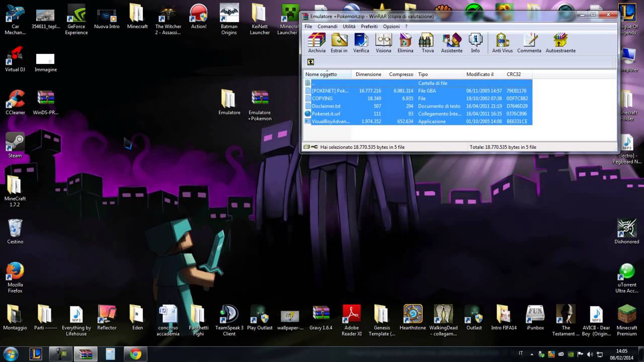Image resolution: width=644 pixels, height=362 pixels.
Task: Select the GeForce Experience desktop icon
Action: point(76,20)
